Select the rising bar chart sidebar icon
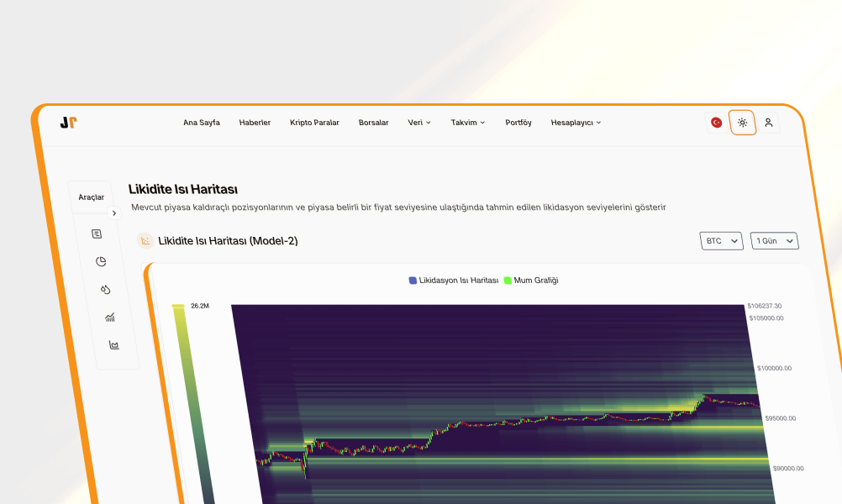The image size is (842, 504). 109,317
